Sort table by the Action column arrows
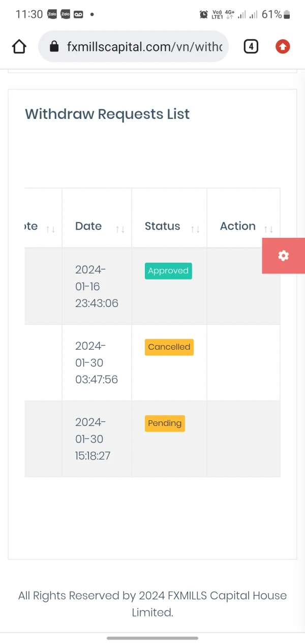 pos(268,229)
